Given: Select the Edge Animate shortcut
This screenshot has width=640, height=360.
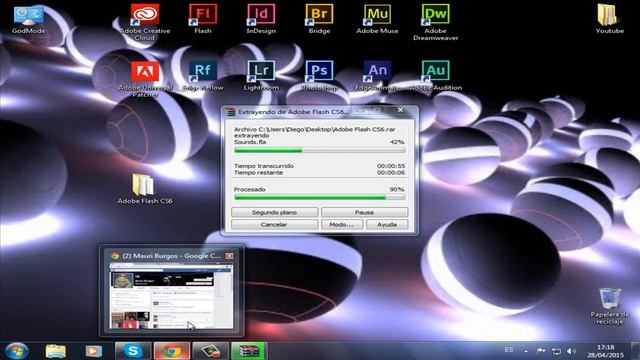Looking at the screenshot, I should point(377,76).
